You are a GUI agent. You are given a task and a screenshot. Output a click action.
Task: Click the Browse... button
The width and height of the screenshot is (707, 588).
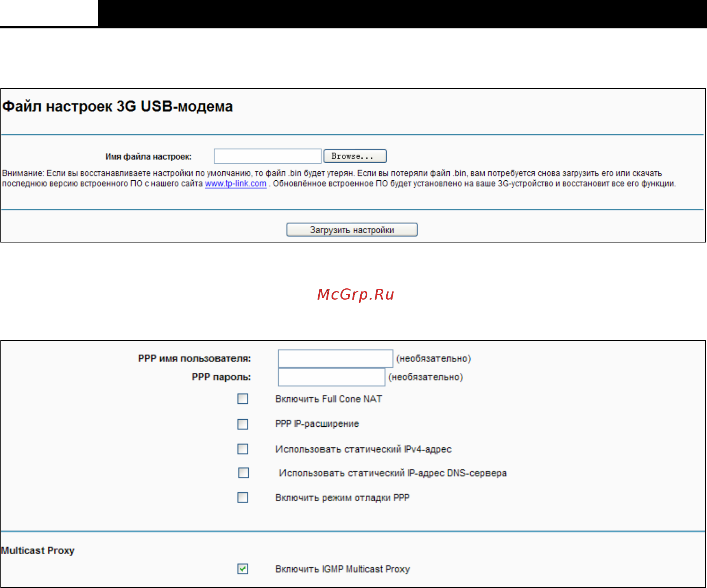[355, 156]
